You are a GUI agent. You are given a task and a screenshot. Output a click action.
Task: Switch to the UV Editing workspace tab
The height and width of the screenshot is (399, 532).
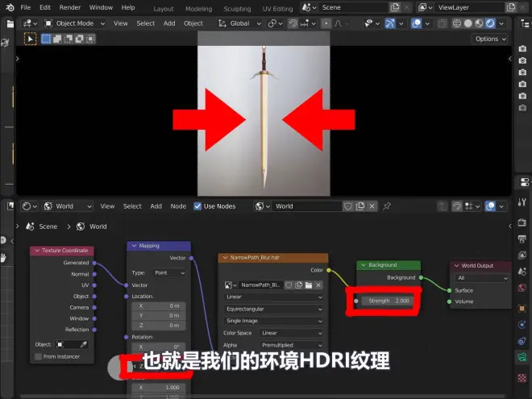pos(277,9)
